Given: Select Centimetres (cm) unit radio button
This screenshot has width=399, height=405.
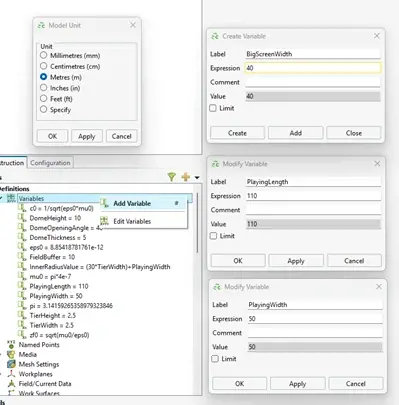Looking at the screenshot, I should pos(44,66).
